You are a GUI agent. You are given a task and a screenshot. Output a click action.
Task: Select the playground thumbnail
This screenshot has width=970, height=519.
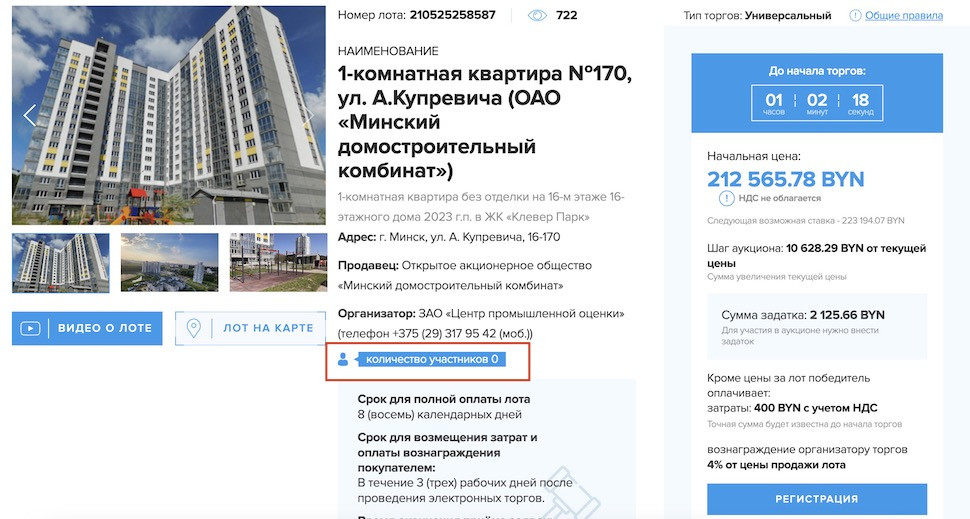(x=278, y=263)
